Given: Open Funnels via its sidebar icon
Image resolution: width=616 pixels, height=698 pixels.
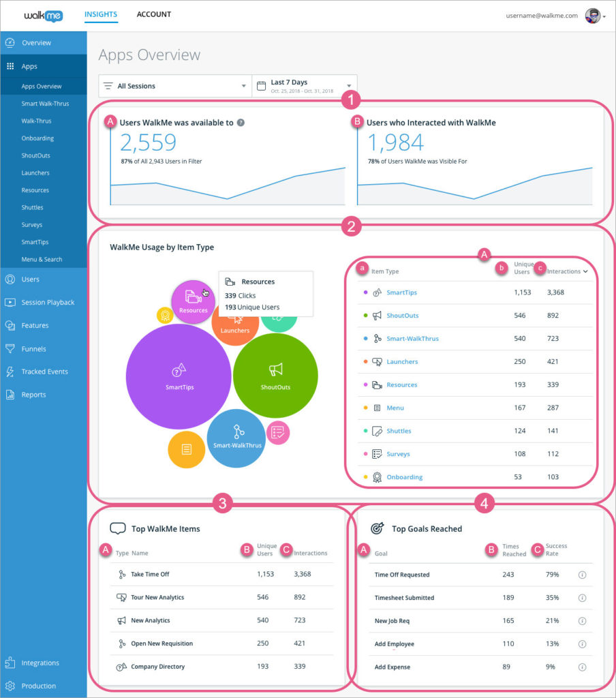Looking at the screenshot, I should [10, 348].
